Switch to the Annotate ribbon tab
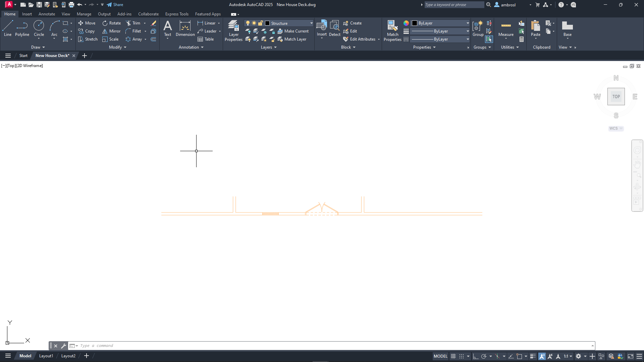Image resolution: width=644 pixels, height=362 pixels. (x=47, y=14)
